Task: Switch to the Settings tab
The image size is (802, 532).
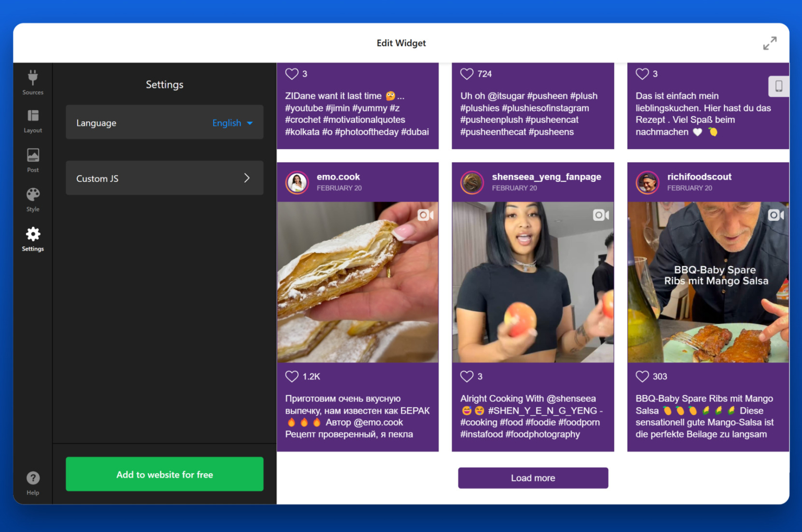Action: pyautogui.click(x=32, y=239)
